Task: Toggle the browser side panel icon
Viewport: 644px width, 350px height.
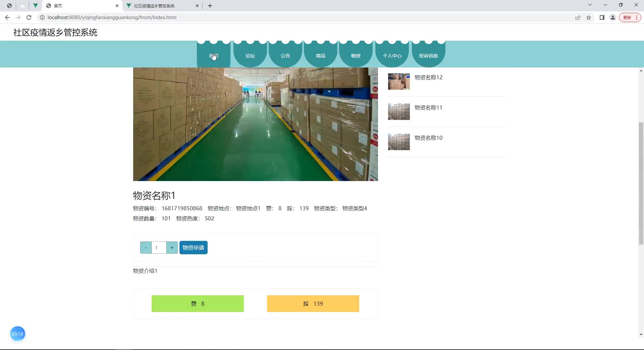Action: click(x=602, y=17)
